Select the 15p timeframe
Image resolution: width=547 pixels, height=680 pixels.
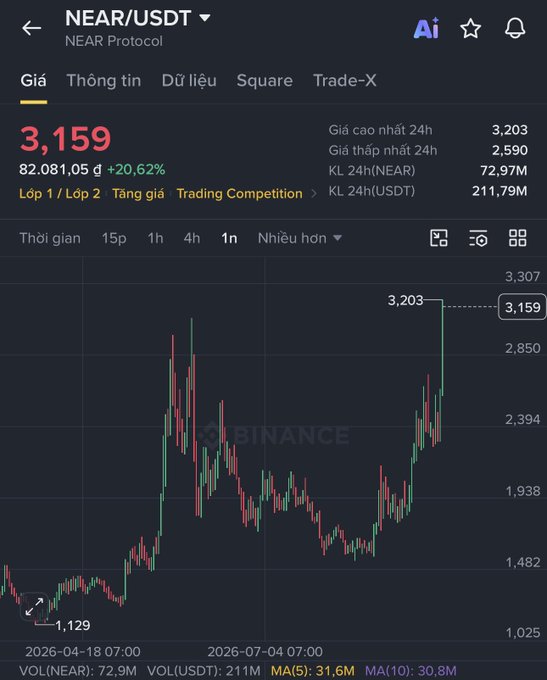(114, 238)
